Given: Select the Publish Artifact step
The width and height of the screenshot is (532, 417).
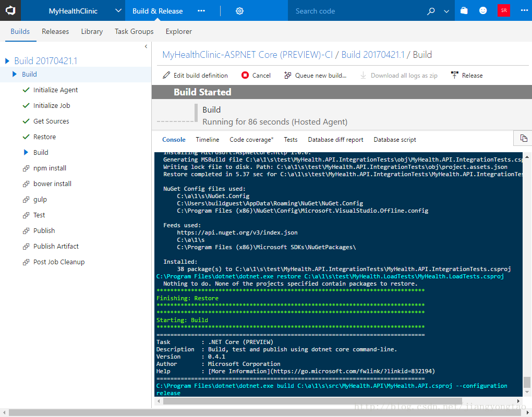Looking at the screenshot, I should (x=56, y=247).
